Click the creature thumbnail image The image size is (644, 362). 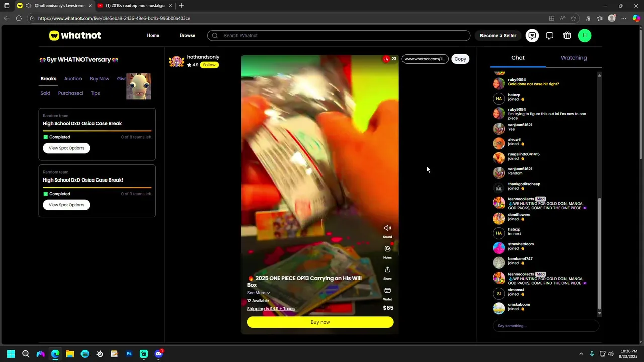pyautogui.click(x=139, y=86)
